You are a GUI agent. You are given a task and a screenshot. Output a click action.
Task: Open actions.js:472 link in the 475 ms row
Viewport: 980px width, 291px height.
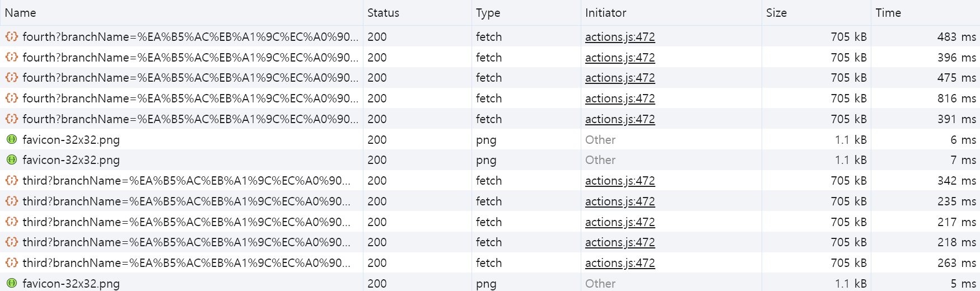point(619,78)
